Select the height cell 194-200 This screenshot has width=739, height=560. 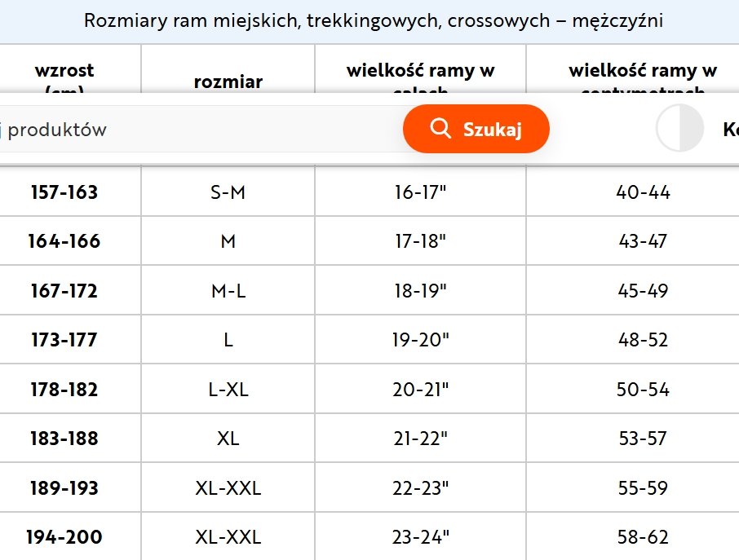tap(64, 537)
